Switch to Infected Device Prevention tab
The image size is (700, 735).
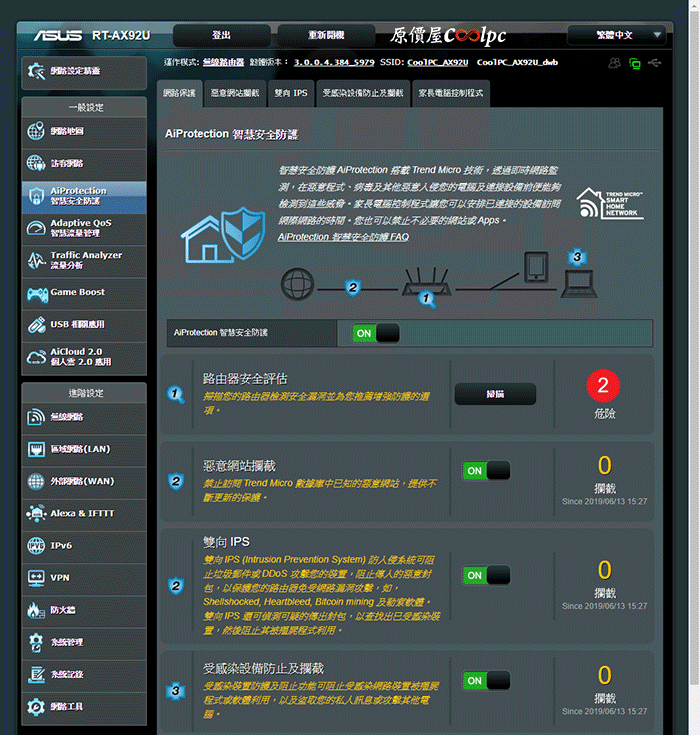pos(363,93)
